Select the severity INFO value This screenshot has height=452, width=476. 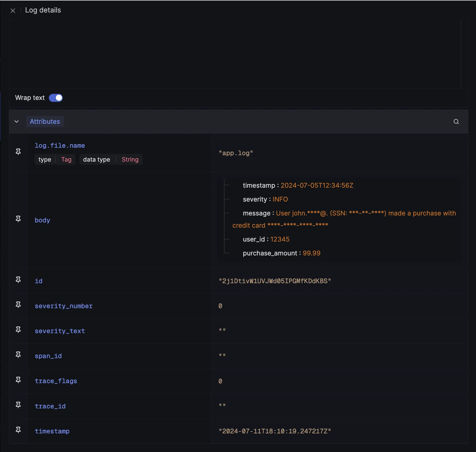click(x=280, y=199)
